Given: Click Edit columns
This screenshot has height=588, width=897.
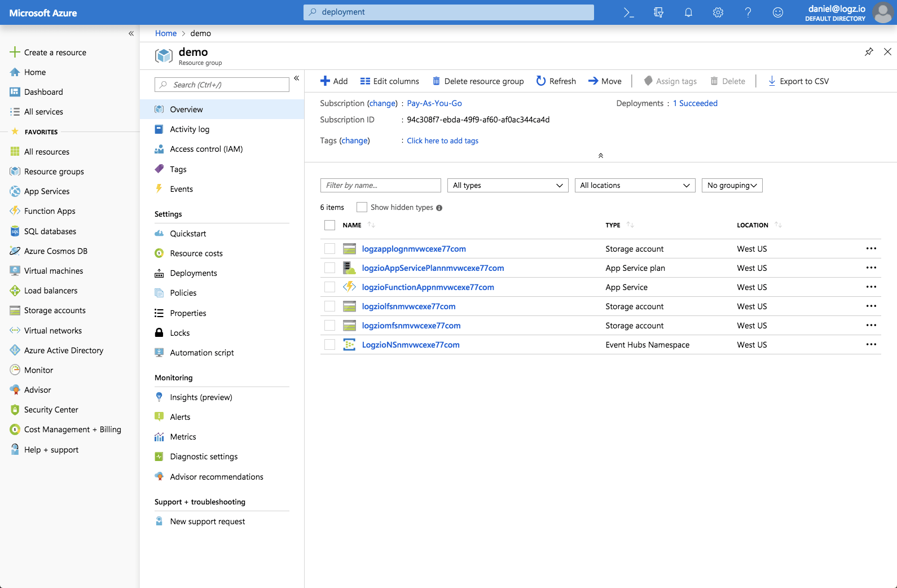Looking at the screenshot, I should click(x=390, y=81).
